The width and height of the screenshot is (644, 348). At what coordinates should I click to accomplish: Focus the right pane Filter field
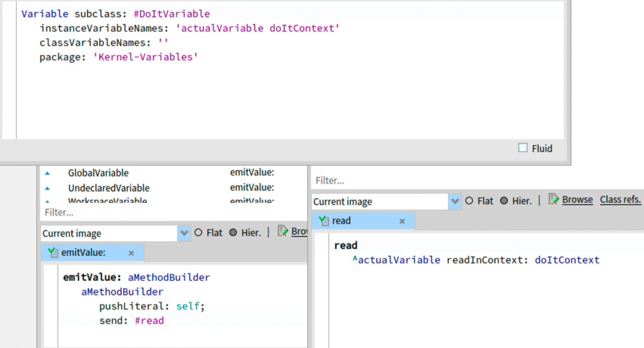pos(453,180)
